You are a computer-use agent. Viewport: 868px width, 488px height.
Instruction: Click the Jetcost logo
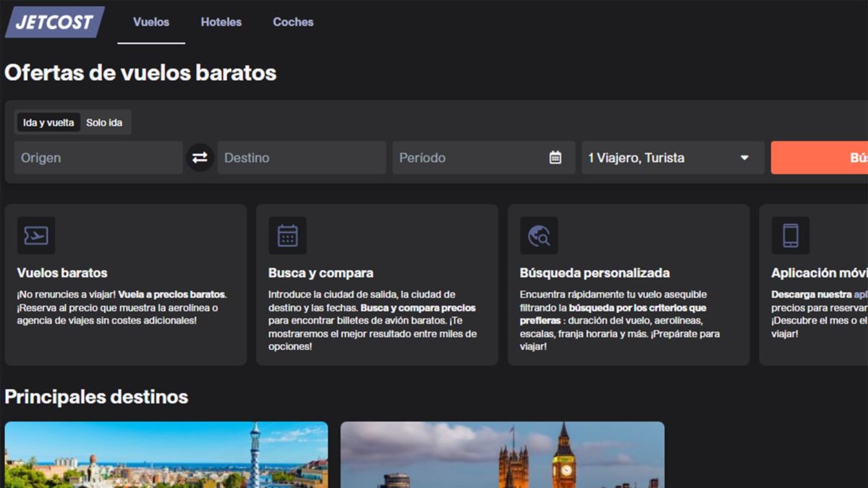click(x=55, y=22)
